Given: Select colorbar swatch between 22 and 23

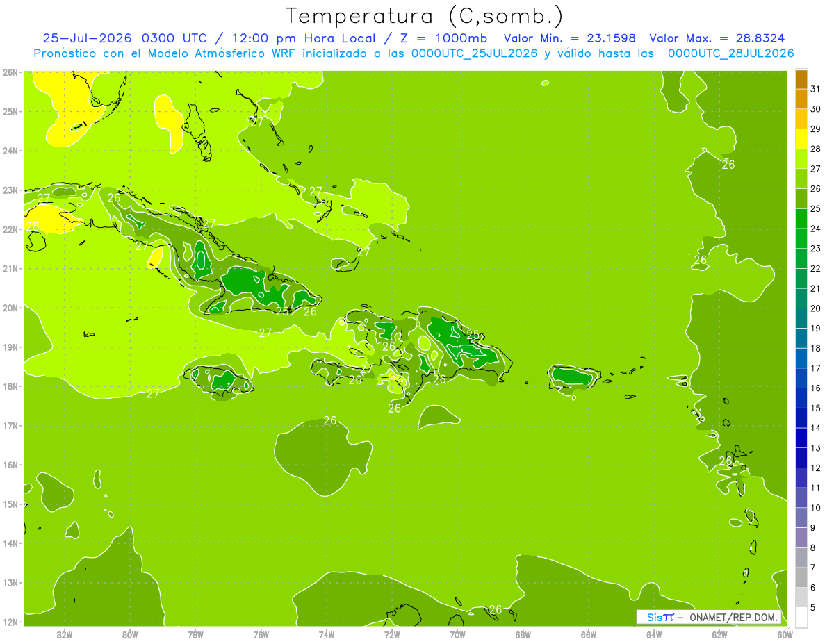Looking at the screenshot, I should click(801, 258).
